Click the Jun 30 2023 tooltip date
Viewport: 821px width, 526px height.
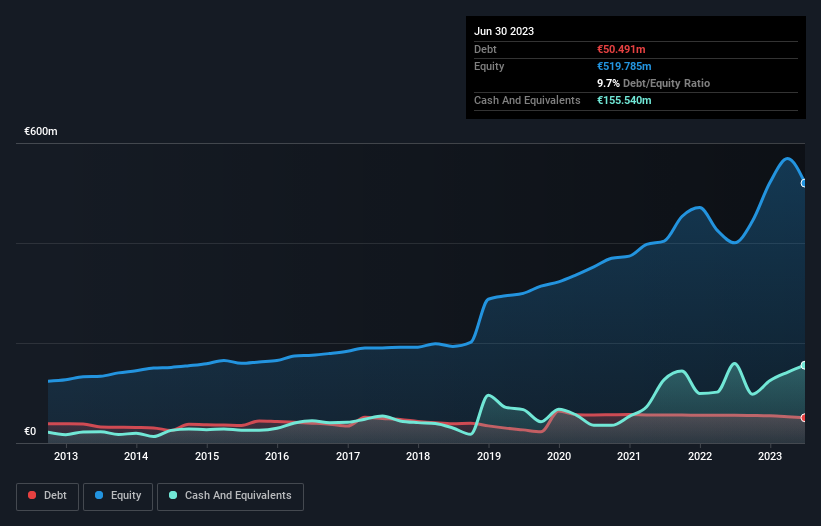coord(504,31)
